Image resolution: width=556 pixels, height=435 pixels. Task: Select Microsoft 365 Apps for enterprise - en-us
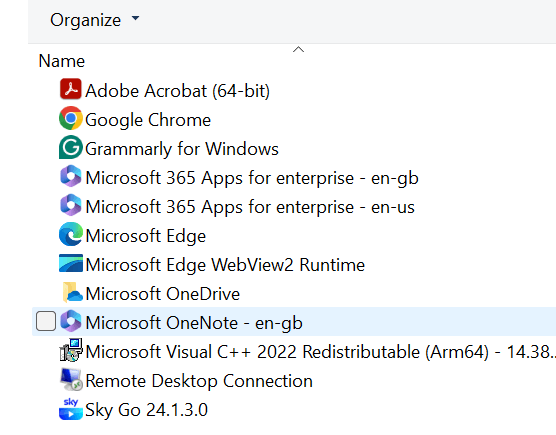pos(250,207)
